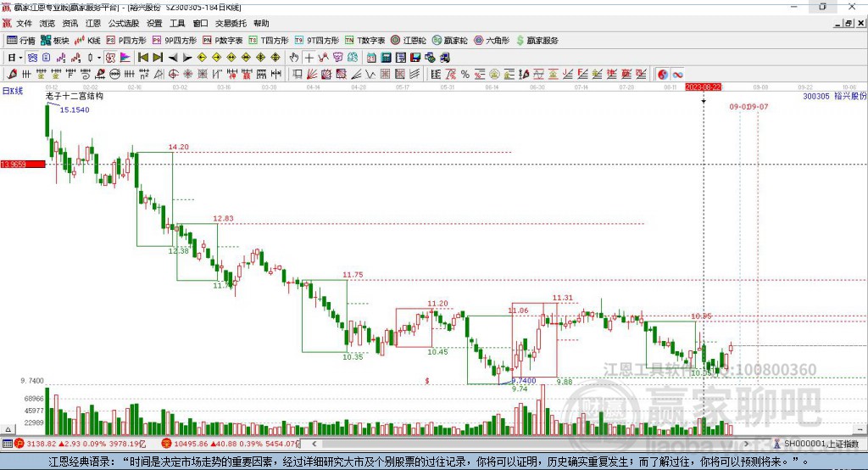868x470 pixels.
Task: Switch to the K线 chart view
Action: (x=87, y=40)
